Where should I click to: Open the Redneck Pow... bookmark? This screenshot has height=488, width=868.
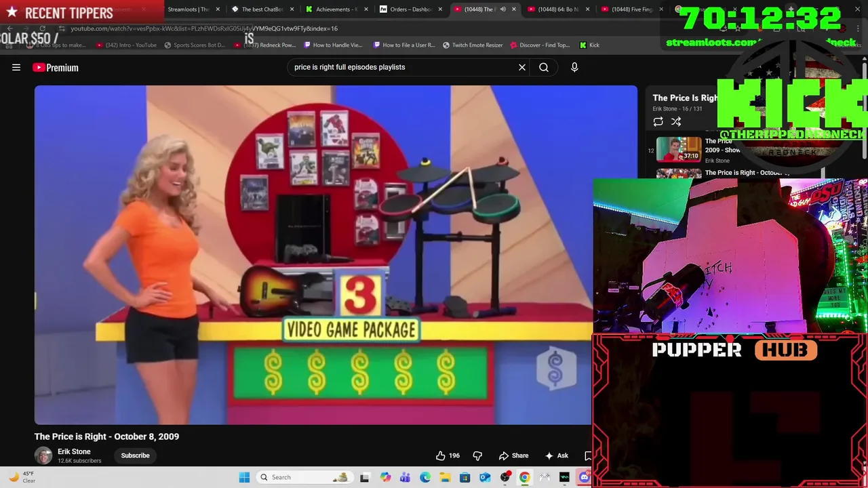coord(265,45)
